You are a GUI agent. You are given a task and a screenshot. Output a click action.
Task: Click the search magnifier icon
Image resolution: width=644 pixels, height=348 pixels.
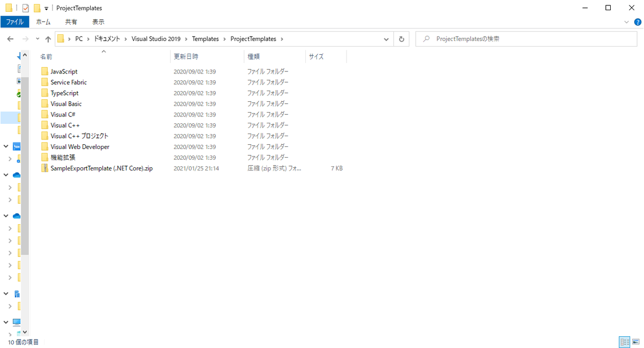426,39
